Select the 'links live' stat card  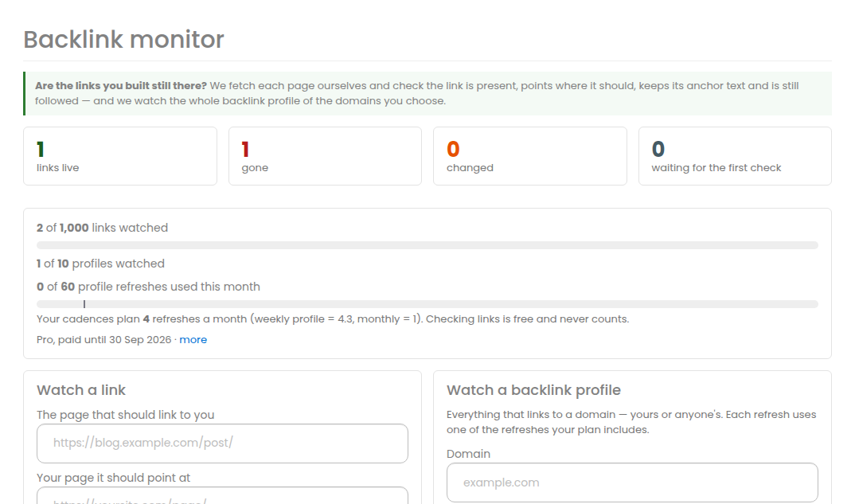click(x=120, y=156)
